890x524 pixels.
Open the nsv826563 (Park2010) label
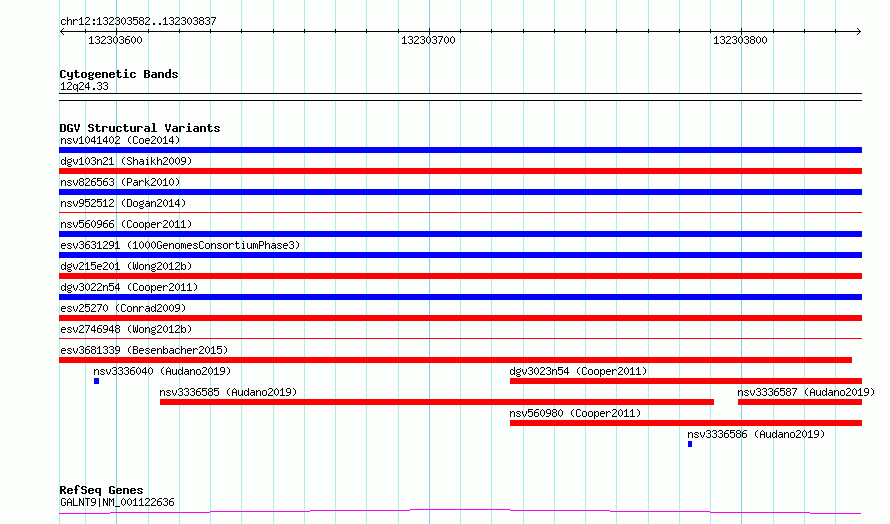120,182
